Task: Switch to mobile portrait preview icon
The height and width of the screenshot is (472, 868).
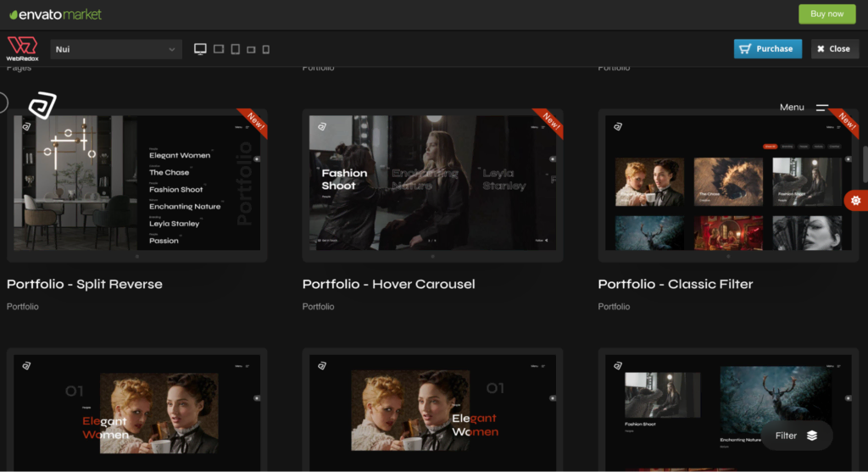Action: click(265, 49)
